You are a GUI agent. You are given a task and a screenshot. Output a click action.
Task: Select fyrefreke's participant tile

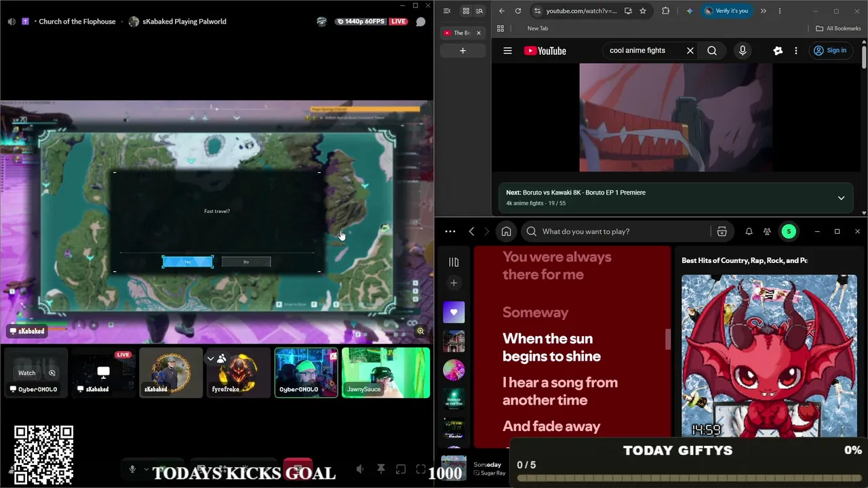pos(239,373)
